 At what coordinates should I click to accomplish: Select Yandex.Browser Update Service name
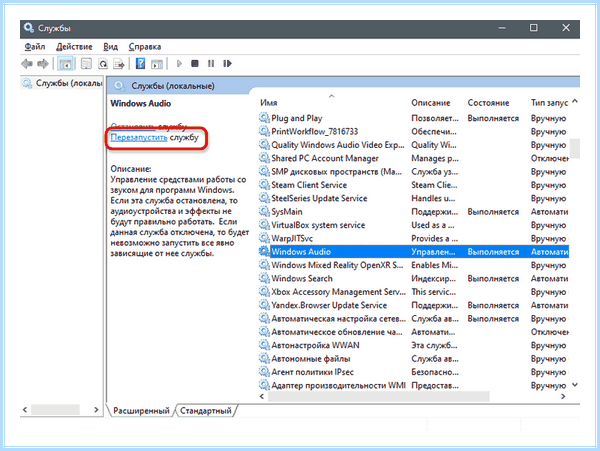pos(329,305)
